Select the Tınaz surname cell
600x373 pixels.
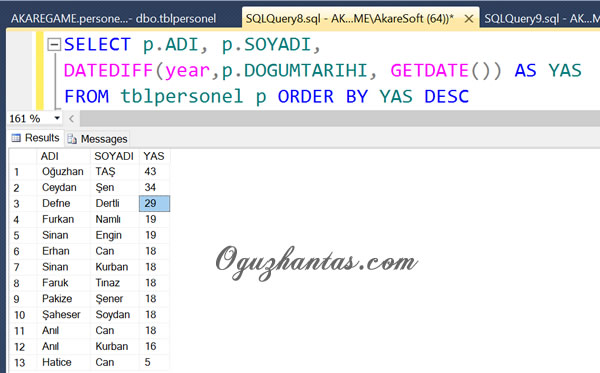coord(114,283)
